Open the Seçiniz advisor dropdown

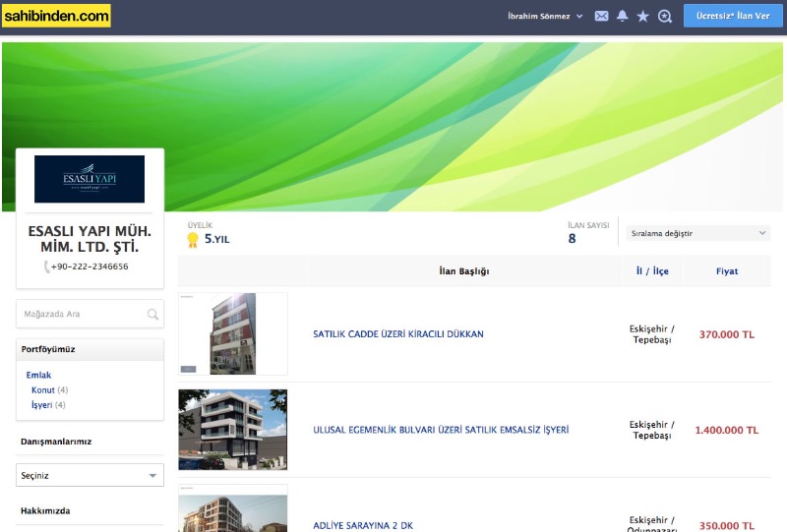click(x=90, y=475)
